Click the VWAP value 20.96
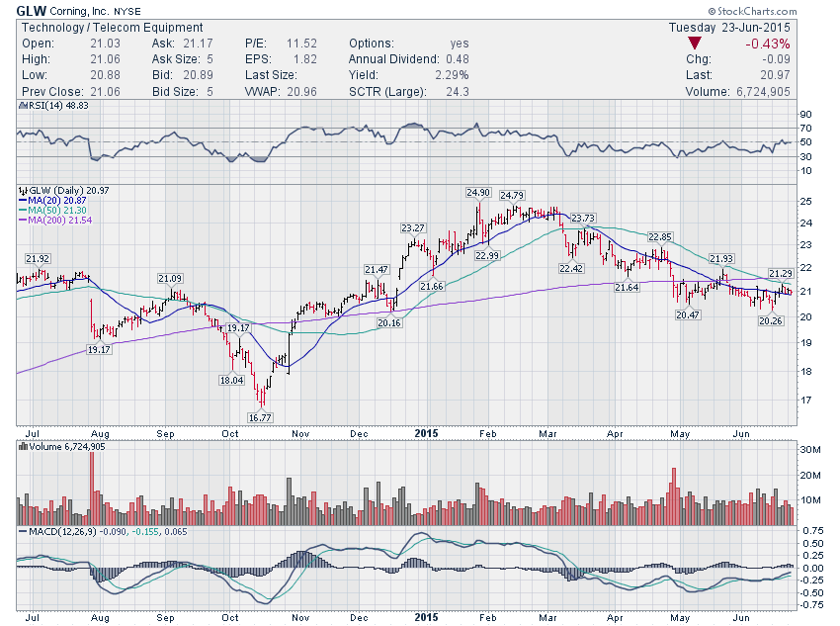The width and height of the screenshot is (840, 626). pos(301,92)
